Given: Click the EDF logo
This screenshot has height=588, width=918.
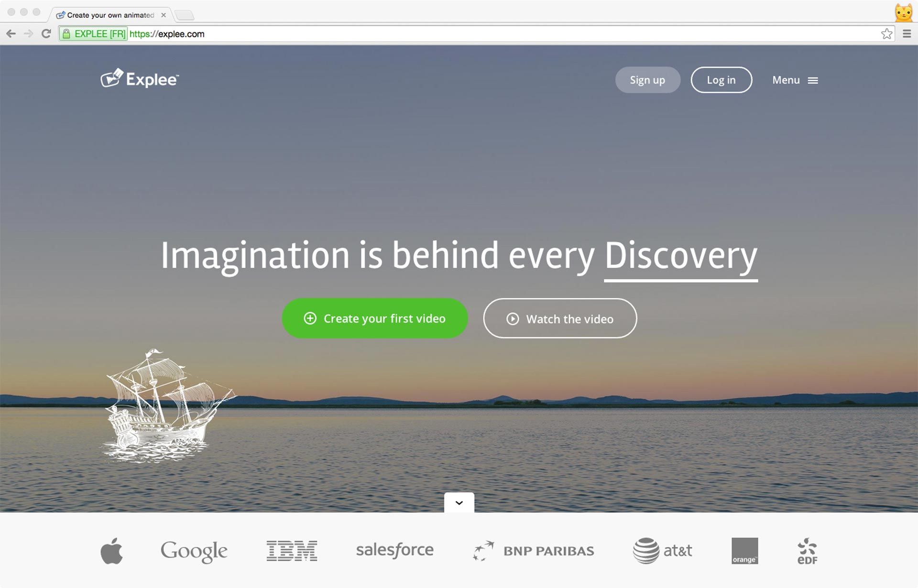Looking at the screenshot, I should (x=807, y=551).
